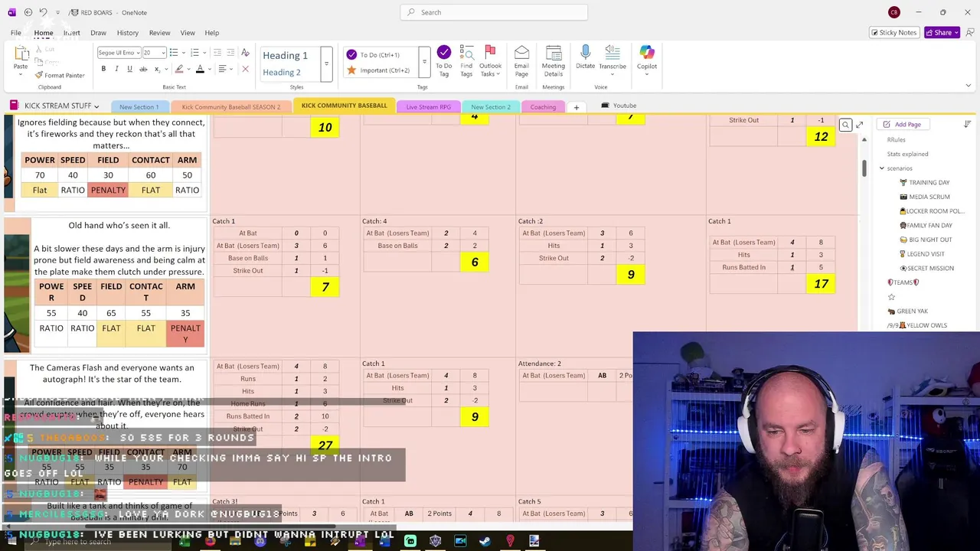This screenshot has height=551, width=980.
Task: Open the Help ribbon tab
Action: click(x=211, y=33)
